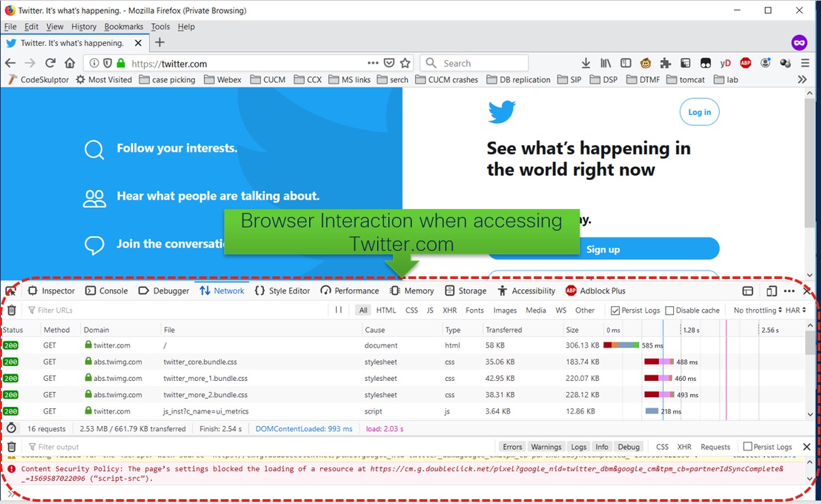821x504 pixels.
Task: Close the split console panel
Action: tap(807, 447)
